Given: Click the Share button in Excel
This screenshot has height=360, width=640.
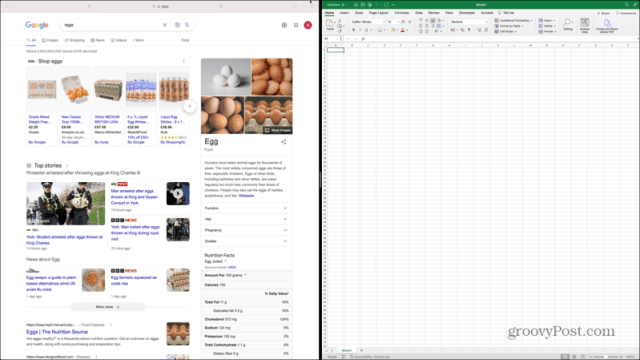Looking at the screenshot, I should click(604, 13).
